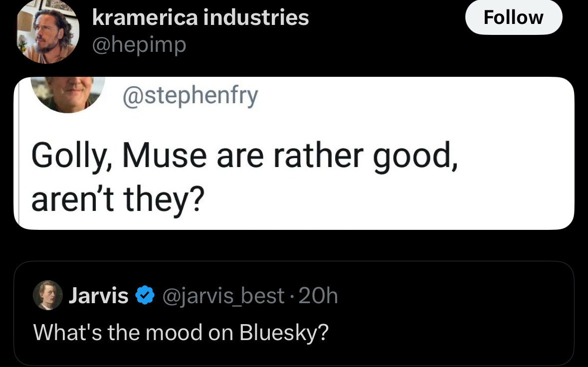Click the @stephenfry handle in the image

pyautogui.click(x=190, y=96)
